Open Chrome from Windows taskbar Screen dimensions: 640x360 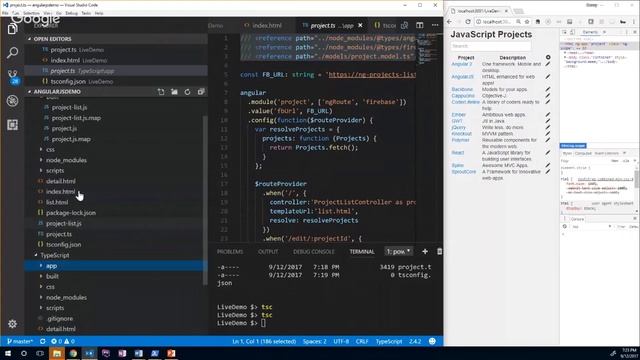point(73,353)
